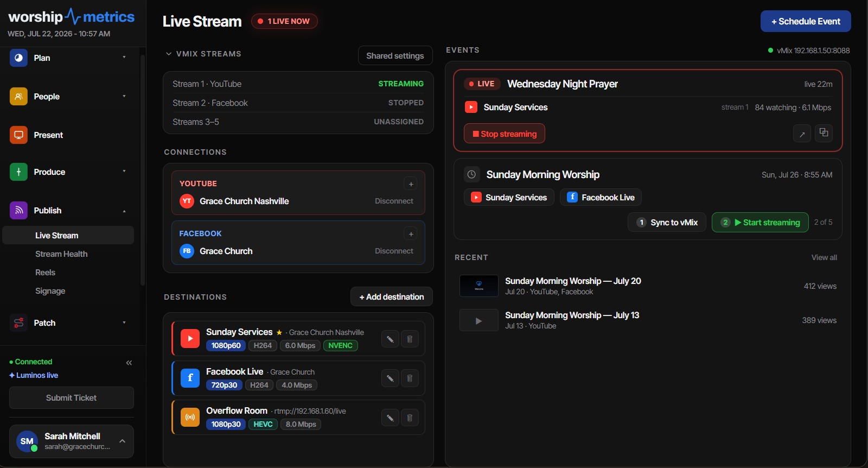Image resolution: width=868 pixels, height=468 pixels.
Task: Add a YouTube connection with plus icon
Action: click(x=411, y=184)
